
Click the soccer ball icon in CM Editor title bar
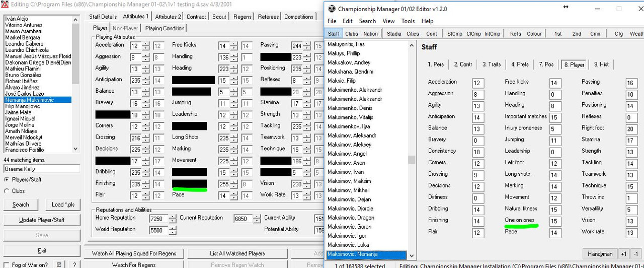pos(332,9)
